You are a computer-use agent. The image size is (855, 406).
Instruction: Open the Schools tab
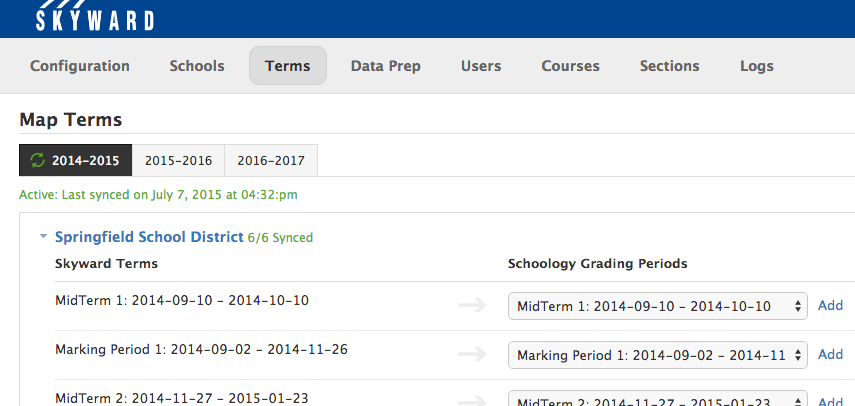(197, 66)
